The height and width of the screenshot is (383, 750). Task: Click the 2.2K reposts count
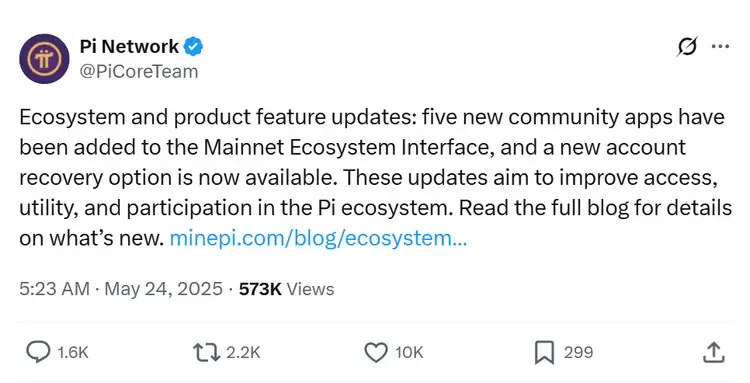(x=243, y=352)
